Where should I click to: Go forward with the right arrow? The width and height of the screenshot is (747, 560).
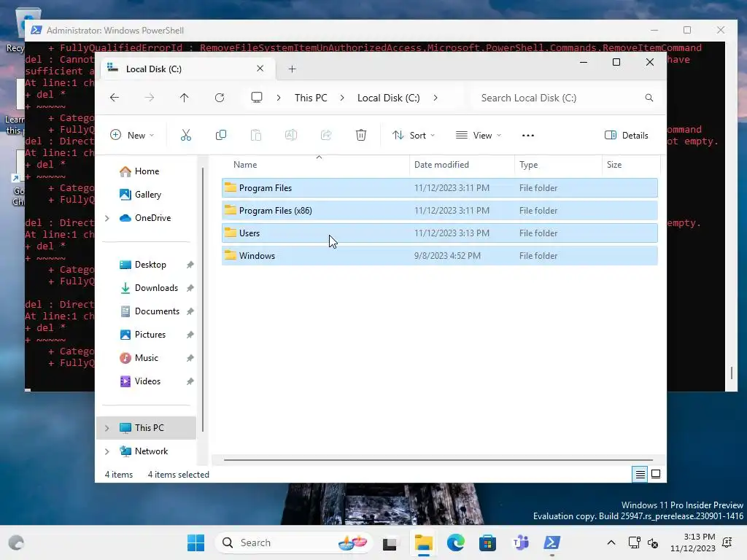click(150, 98)
